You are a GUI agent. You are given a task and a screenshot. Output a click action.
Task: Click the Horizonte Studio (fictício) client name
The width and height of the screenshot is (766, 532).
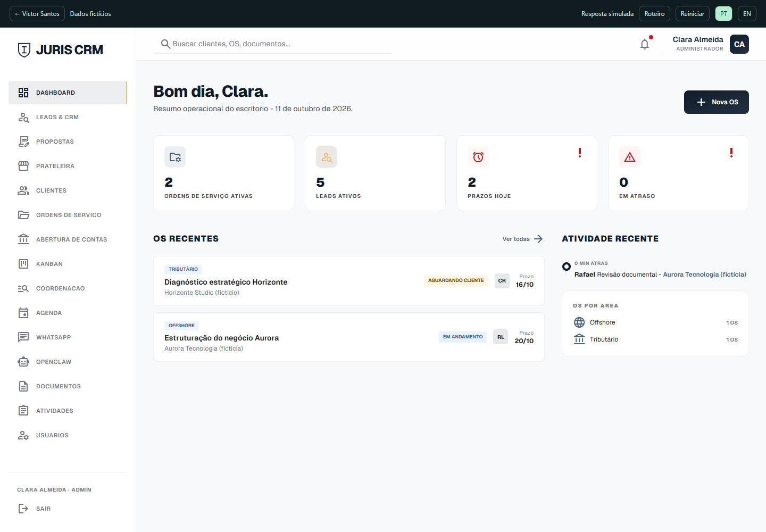click(202, 293)
